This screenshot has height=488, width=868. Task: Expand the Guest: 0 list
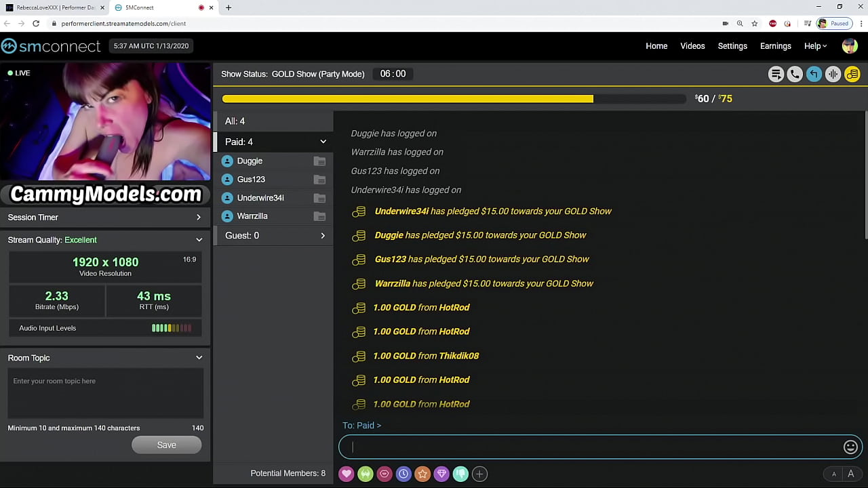coord(322,236)
